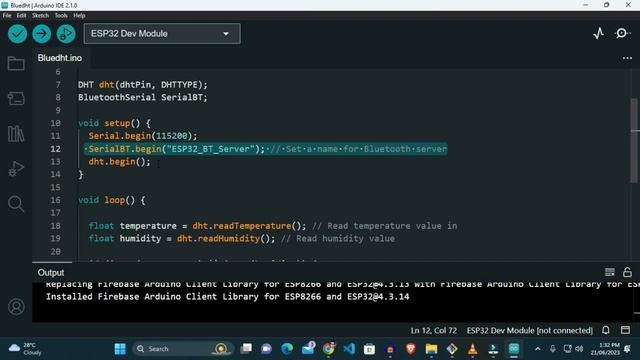Open the Search sidebar panel

click(x=16, y=204)
